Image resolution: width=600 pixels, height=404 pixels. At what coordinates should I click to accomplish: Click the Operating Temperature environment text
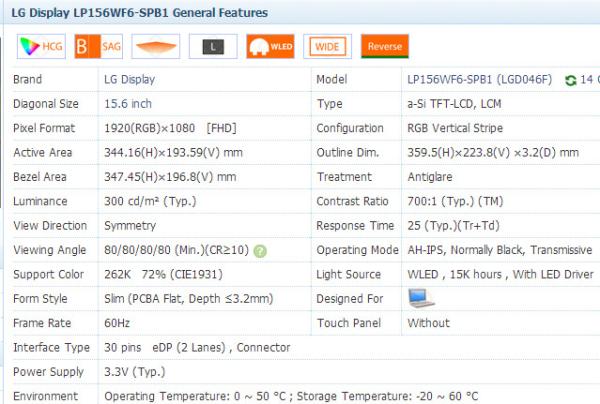(x=291, y=396)
